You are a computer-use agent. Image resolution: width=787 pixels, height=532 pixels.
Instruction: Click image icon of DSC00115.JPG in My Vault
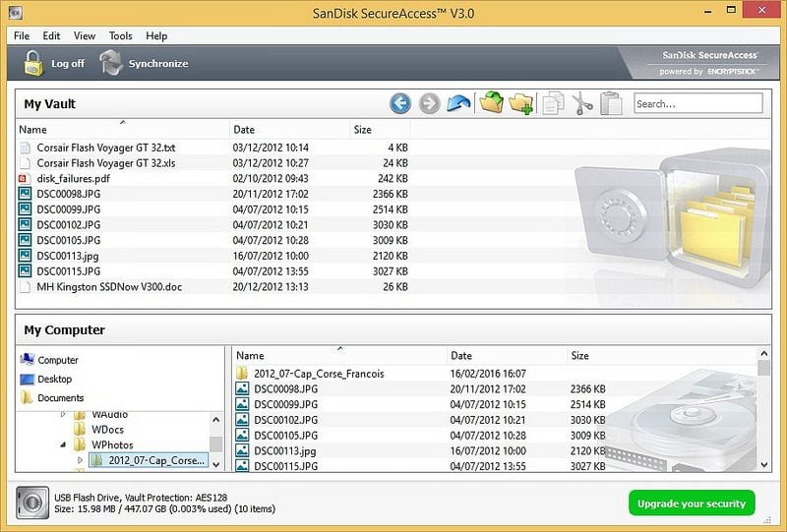25,271
